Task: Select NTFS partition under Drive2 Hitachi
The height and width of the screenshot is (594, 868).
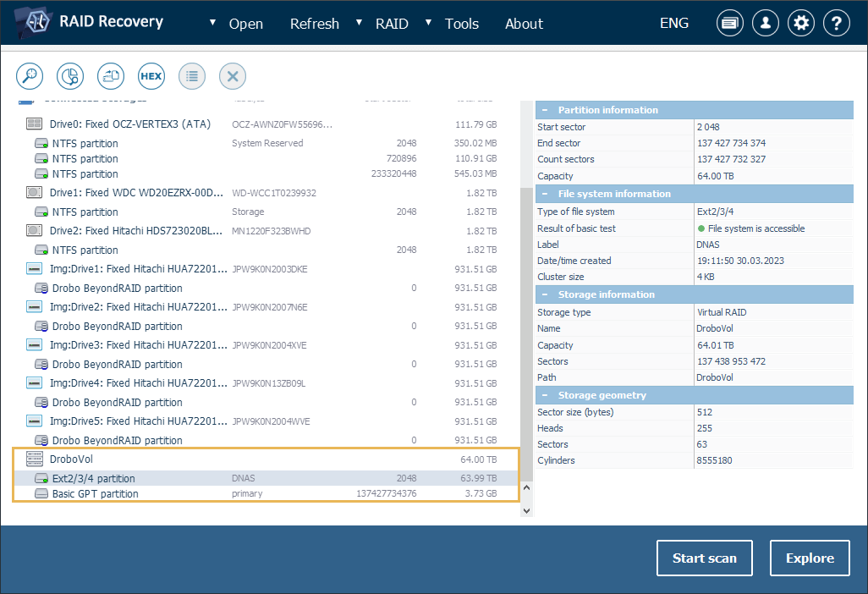Action: [x=266, y=250]
